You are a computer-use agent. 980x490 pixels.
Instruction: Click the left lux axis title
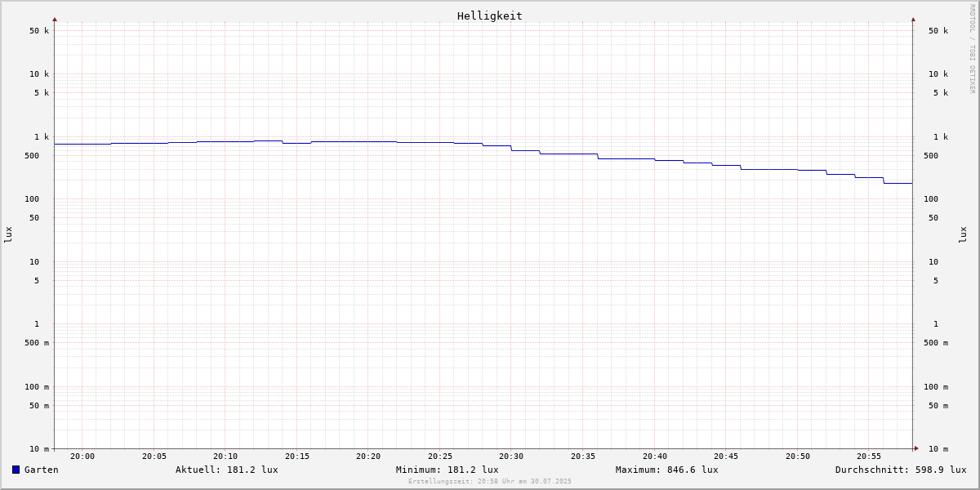(8, 234)
